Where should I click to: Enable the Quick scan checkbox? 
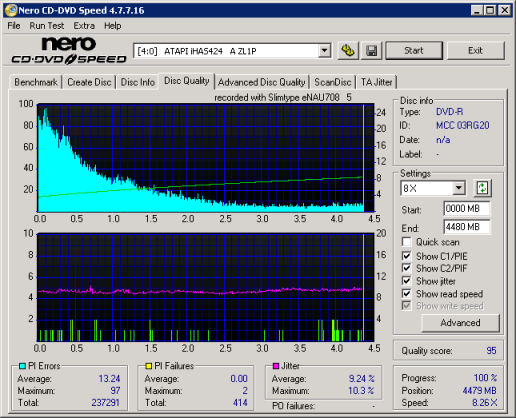pos(406,242)
